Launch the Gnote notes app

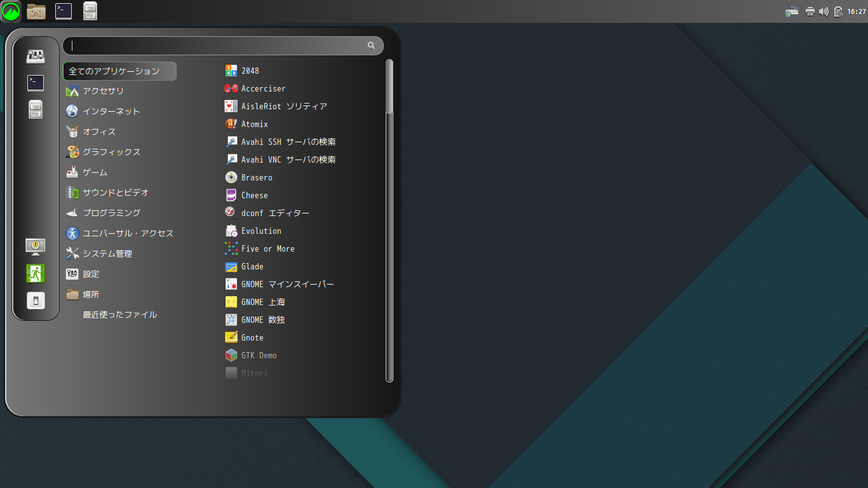click(244, 337)
